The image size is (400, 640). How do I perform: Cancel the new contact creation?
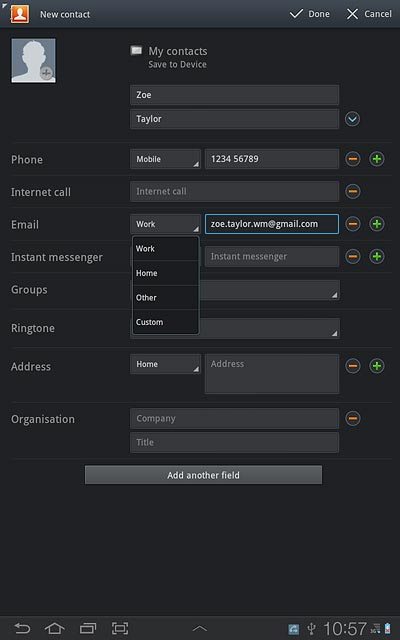pos(369,14)
